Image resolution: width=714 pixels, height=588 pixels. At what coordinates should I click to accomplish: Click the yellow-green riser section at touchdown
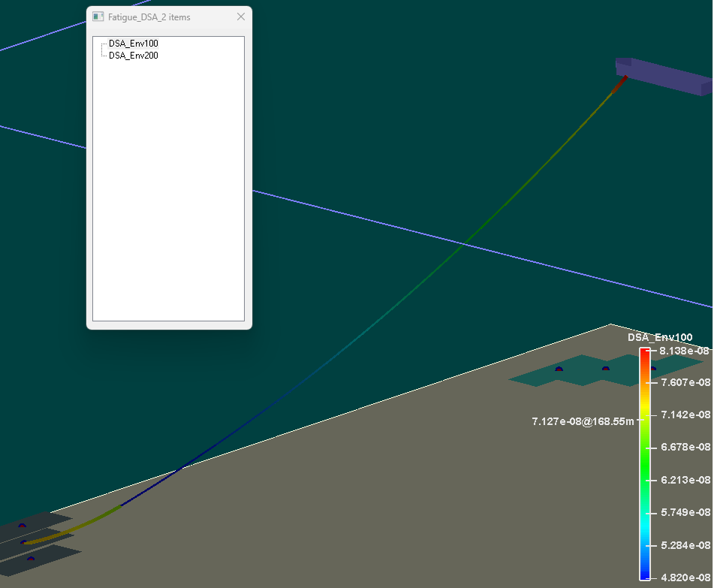75,526
